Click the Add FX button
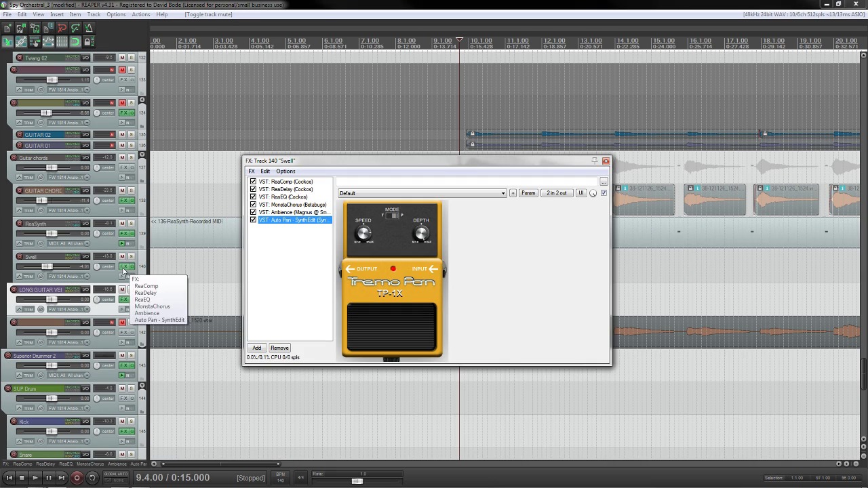 (x=257, y=348)
